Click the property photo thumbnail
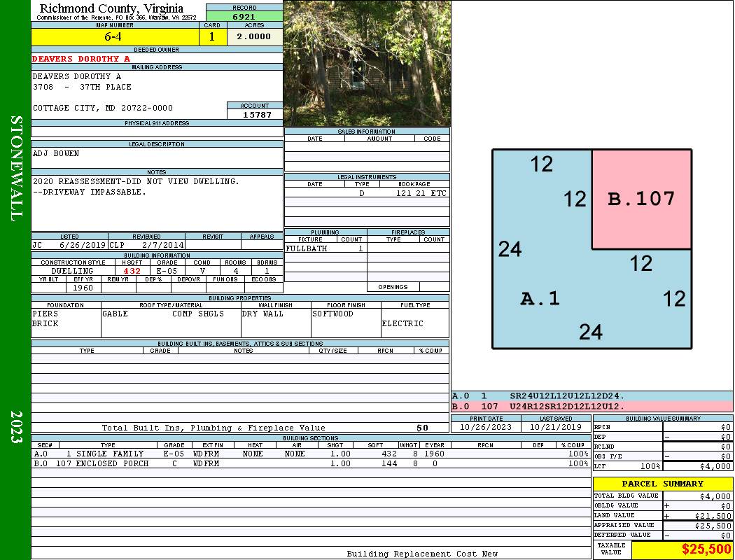This screenshot has width=735, height=560. (x=367, y=63)
